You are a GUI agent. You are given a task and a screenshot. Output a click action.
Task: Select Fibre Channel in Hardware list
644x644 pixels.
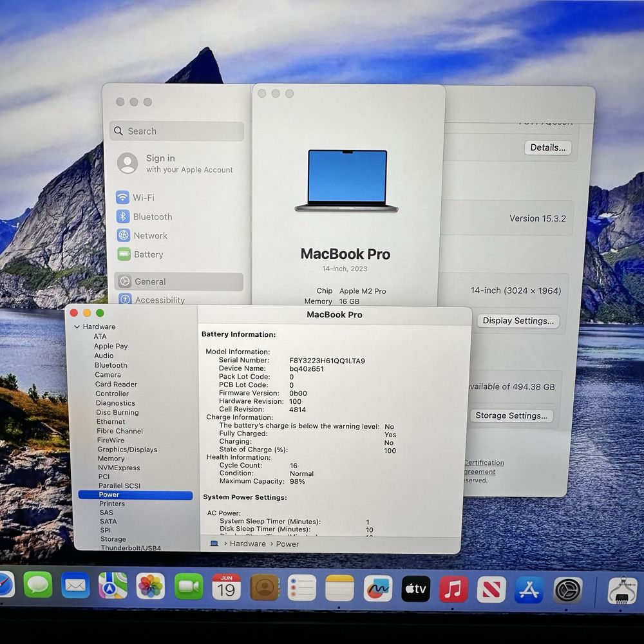coord(120,431)
